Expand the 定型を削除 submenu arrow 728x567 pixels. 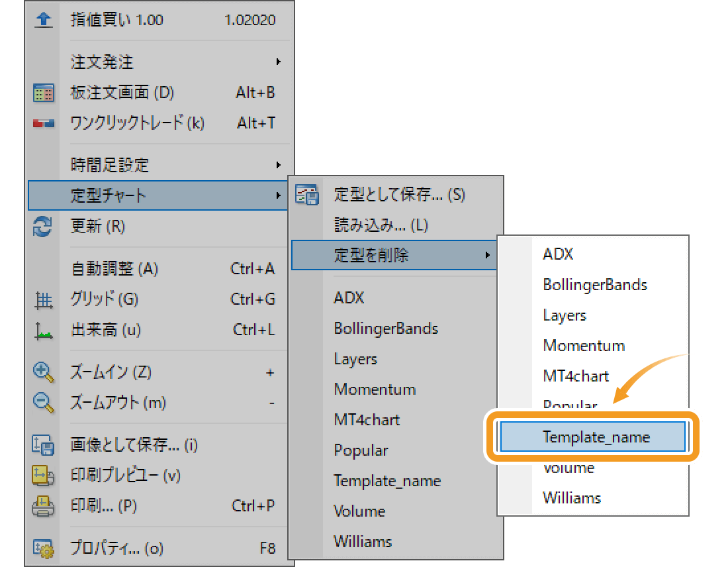[487, 254]
